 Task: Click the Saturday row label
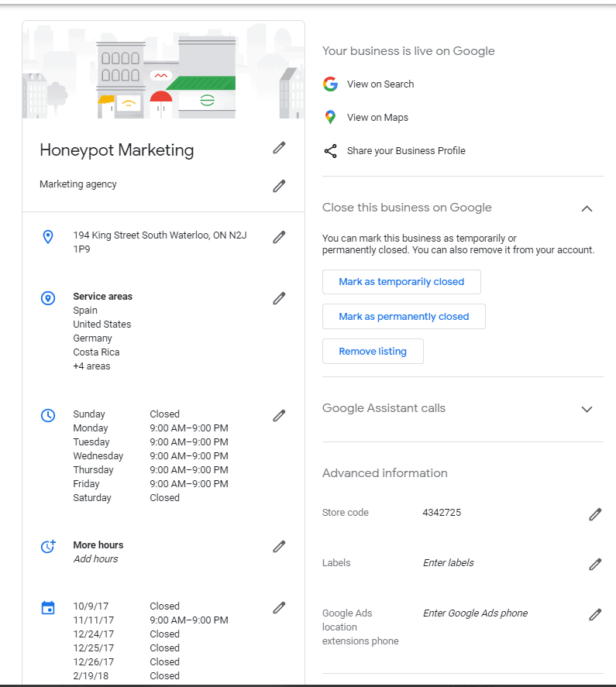[92, 498]
